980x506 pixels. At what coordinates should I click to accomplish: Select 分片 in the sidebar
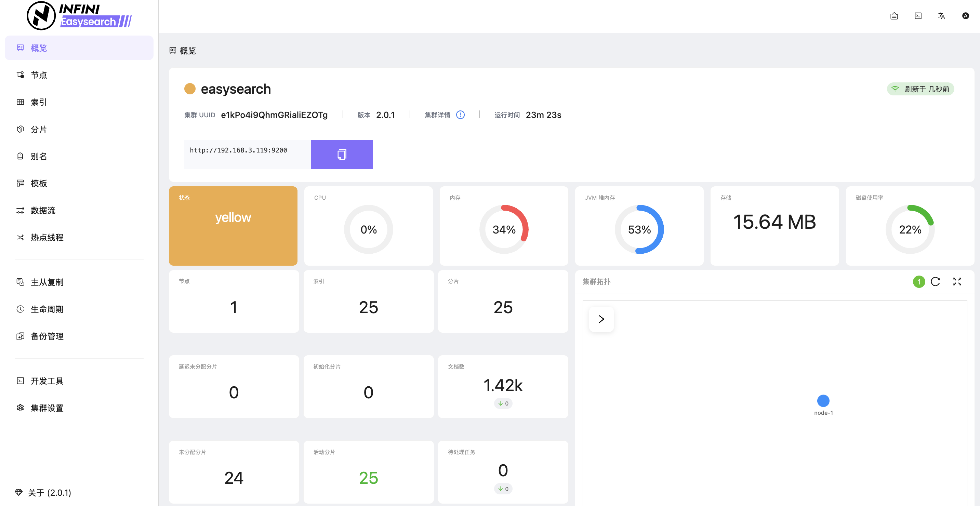(39, 129)
